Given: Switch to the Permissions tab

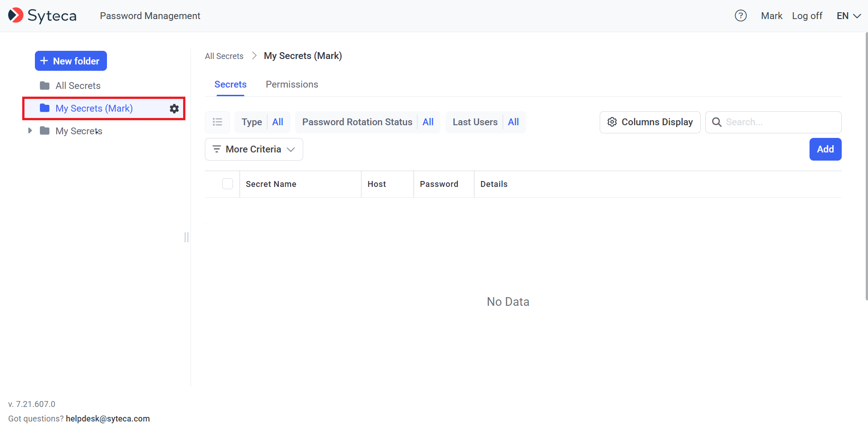Looking at the screenshot, I should (x=292, y=84).
